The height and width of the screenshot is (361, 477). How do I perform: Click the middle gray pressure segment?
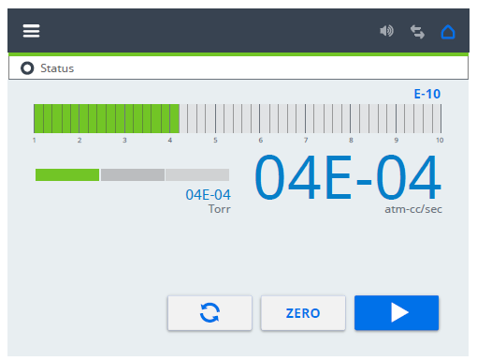[132, 175]
